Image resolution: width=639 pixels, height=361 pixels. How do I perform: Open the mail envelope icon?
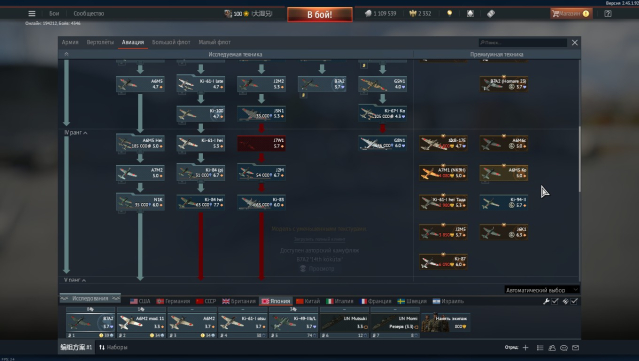point(575,348)
